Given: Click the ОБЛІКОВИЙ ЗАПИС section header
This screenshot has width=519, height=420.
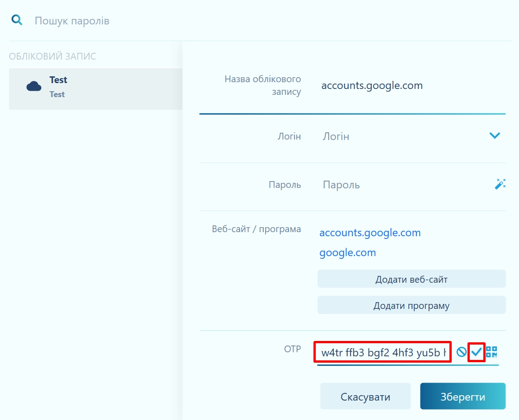Looking at the screenshot, I should pos(52,56).
